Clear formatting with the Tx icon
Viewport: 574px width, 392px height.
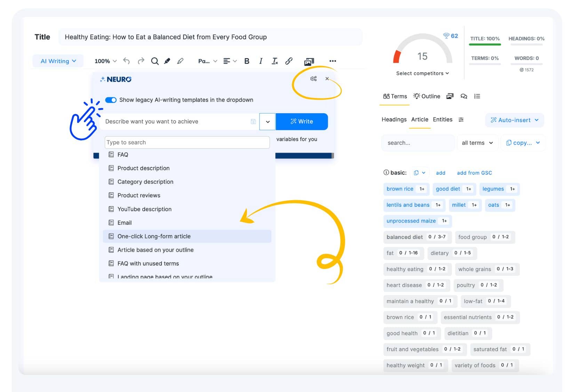coord(274,61)
